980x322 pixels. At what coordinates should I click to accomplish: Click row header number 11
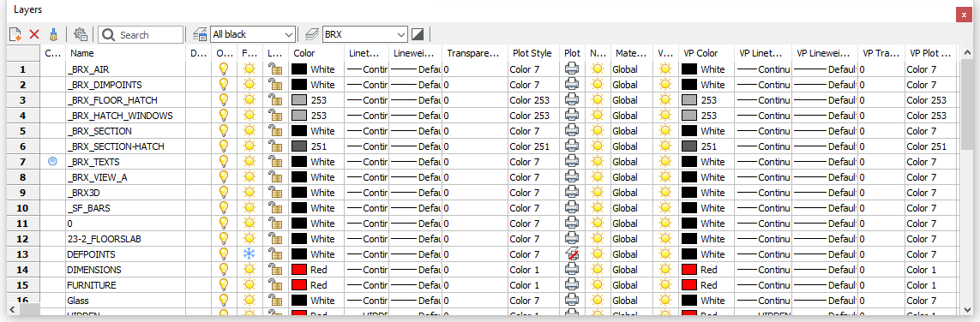coord(22,224)
